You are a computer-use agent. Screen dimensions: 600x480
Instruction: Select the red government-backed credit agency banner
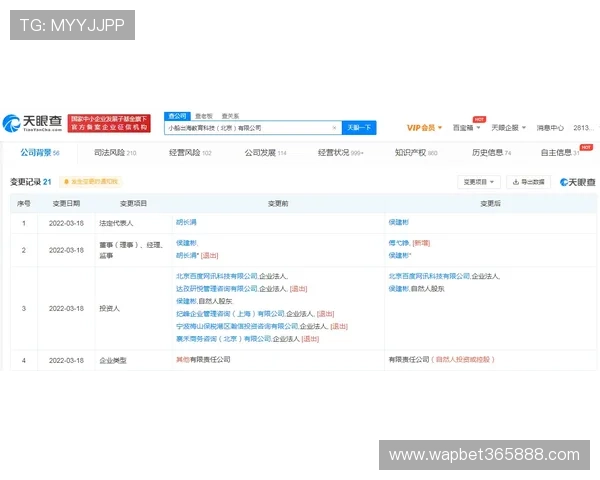pyautogui.click(x=109, y=123)
